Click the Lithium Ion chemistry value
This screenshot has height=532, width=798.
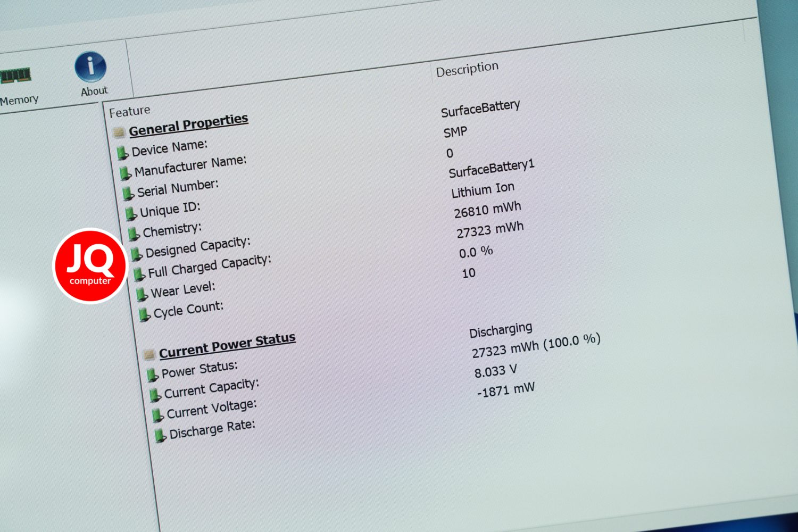(x=483, y=190)
